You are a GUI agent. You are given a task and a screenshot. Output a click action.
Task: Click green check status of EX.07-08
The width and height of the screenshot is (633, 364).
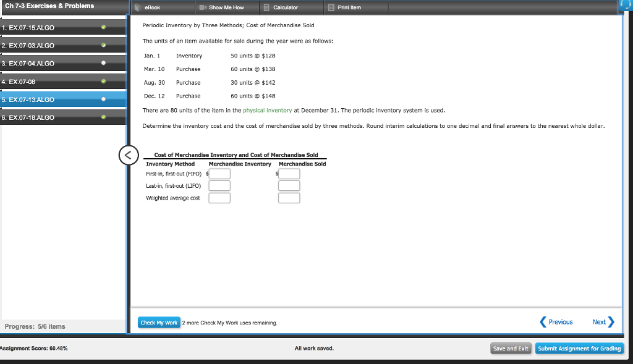(x=104, y=81)
